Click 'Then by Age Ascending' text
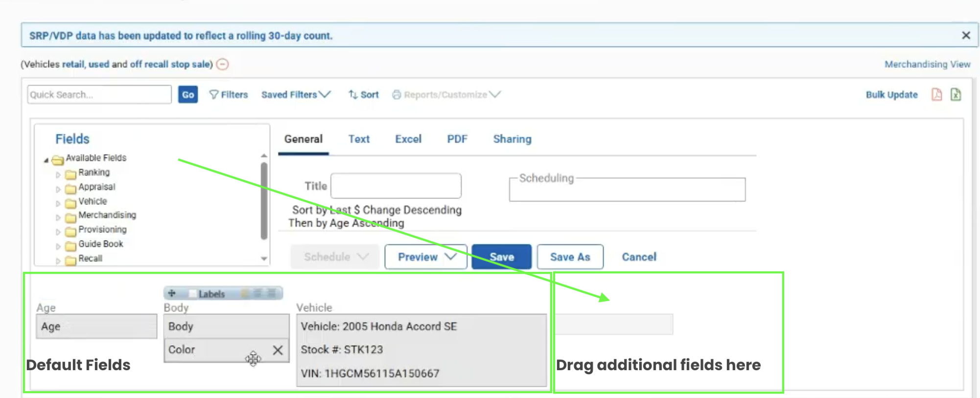 click(346, 223)
